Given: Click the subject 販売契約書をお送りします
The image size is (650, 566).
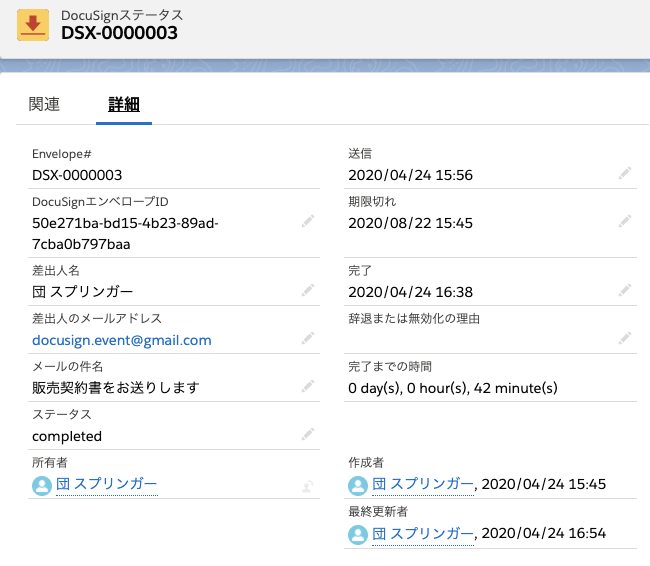Looking at the screenshot, I should (x=116, y=388).
